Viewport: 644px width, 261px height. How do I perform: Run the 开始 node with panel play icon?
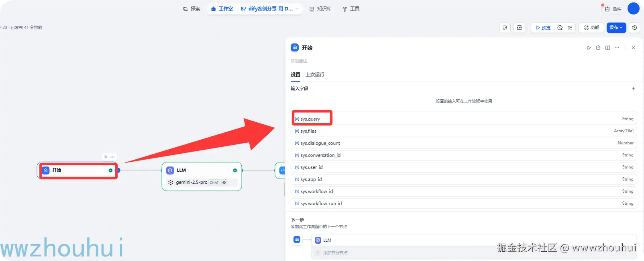589,48
